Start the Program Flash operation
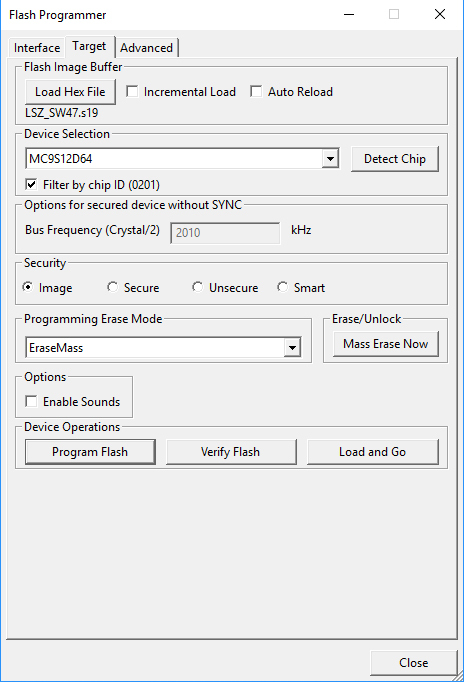Image resolution: width=464 pixels, height=682 pixels. [90, 451]
